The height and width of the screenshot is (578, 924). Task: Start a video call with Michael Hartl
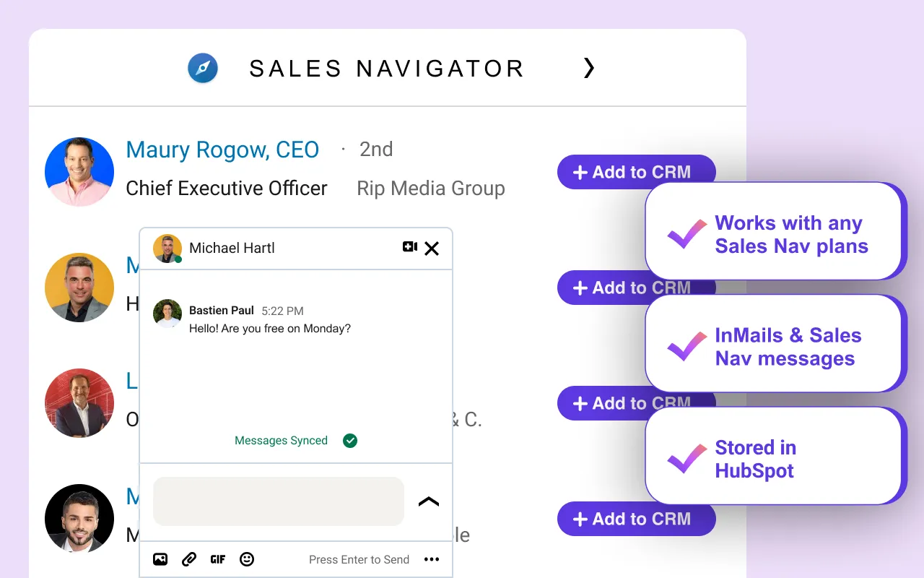click(409, 247)
